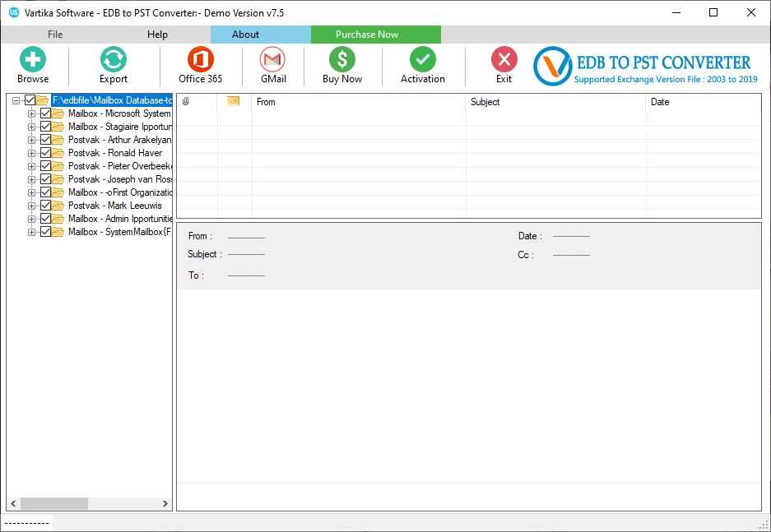Expand Mailbox - Microsoft System node
This screenshot has height=532, width=771.
[x=32, y=114]
